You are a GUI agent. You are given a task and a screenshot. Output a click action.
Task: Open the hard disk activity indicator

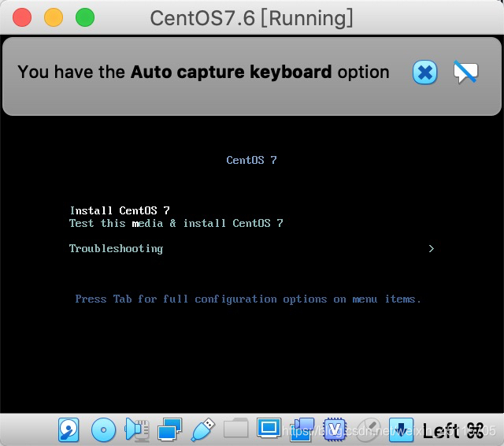[69, 429]
